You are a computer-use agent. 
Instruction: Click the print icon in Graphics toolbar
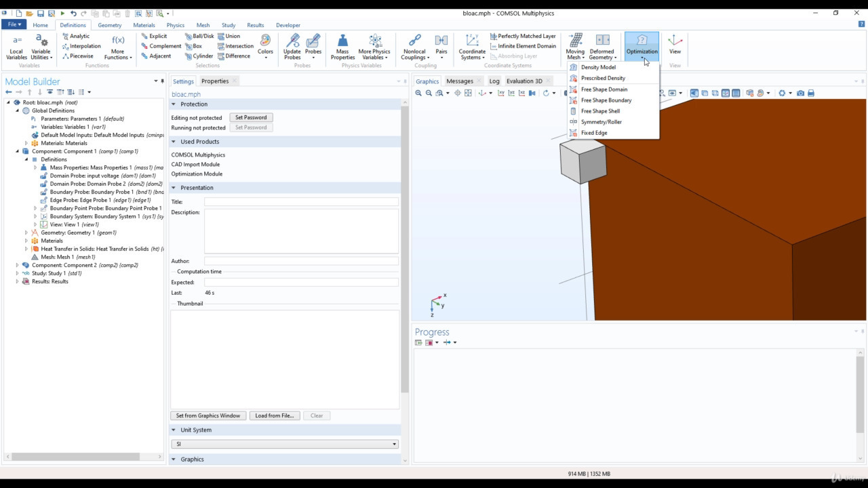(x=811, y=93)
